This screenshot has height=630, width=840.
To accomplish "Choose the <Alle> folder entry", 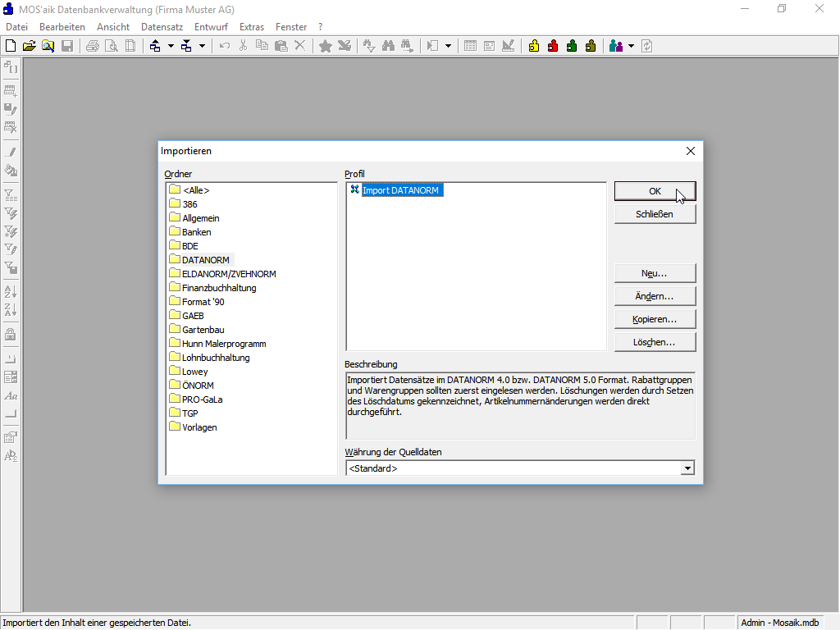I will pyautogui.click(x=195, y=190).
